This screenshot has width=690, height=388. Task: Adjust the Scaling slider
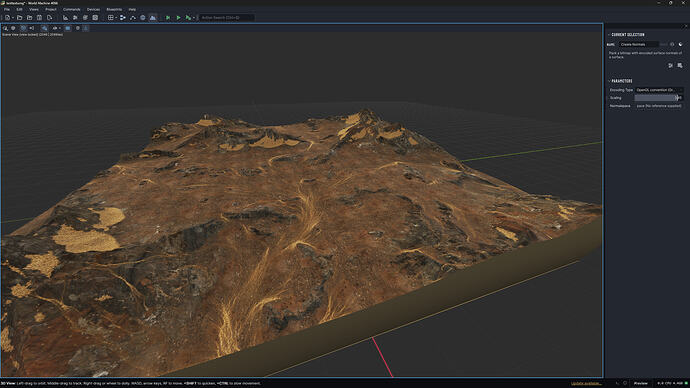658,98
